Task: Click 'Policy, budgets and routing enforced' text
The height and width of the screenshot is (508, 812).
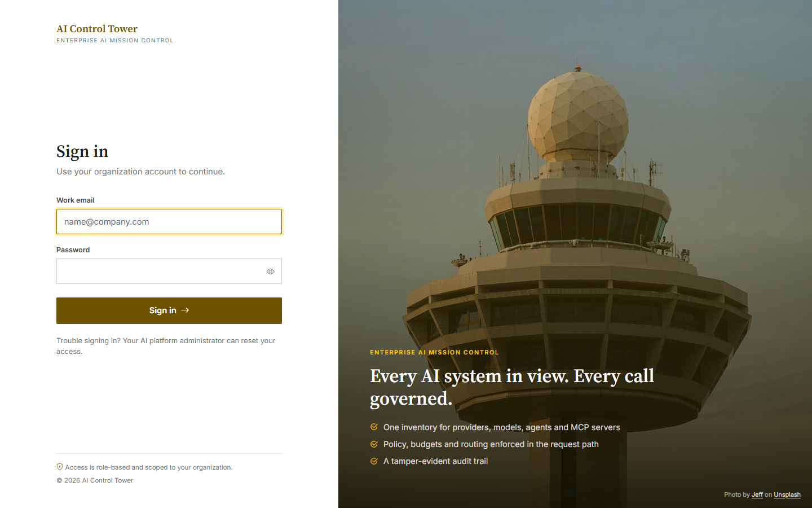Action: coord(491,444)
